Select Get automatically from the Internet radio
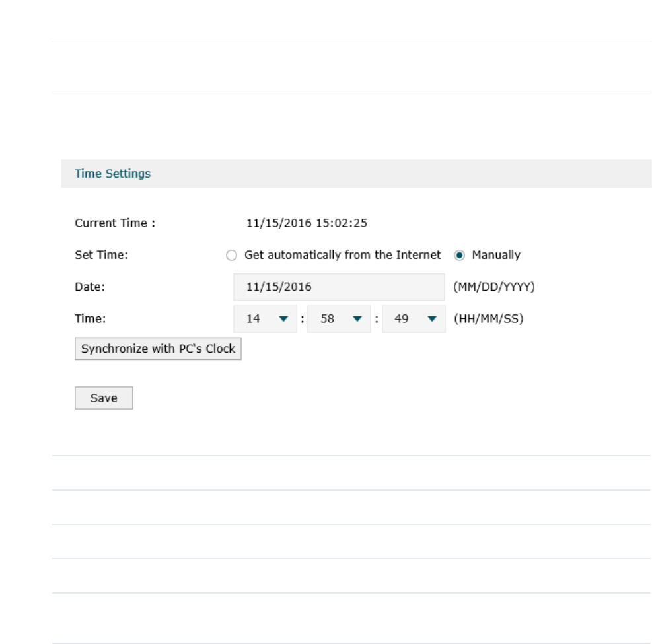 click(x=232, y=255)
